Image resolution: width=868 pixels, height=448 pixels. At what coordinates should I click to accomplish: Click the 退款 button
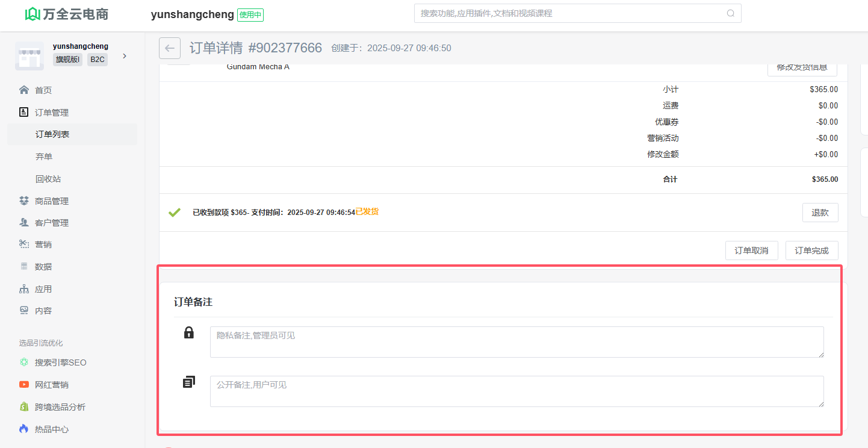820,213
